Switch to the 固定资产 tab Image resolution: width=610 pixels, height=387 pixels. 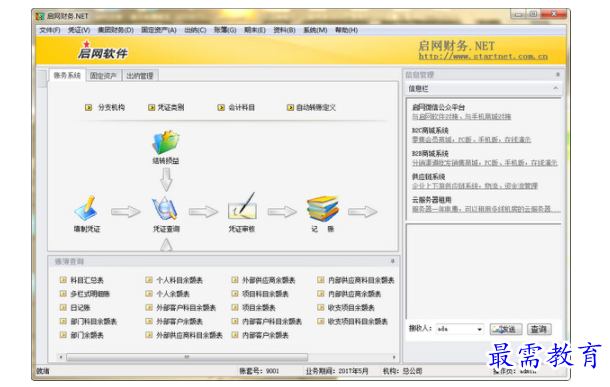coord(103,75)
